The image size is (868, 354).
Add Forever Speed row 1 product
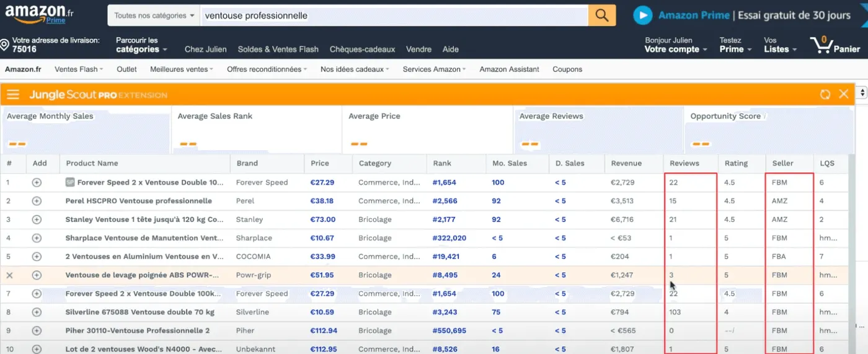37,182
